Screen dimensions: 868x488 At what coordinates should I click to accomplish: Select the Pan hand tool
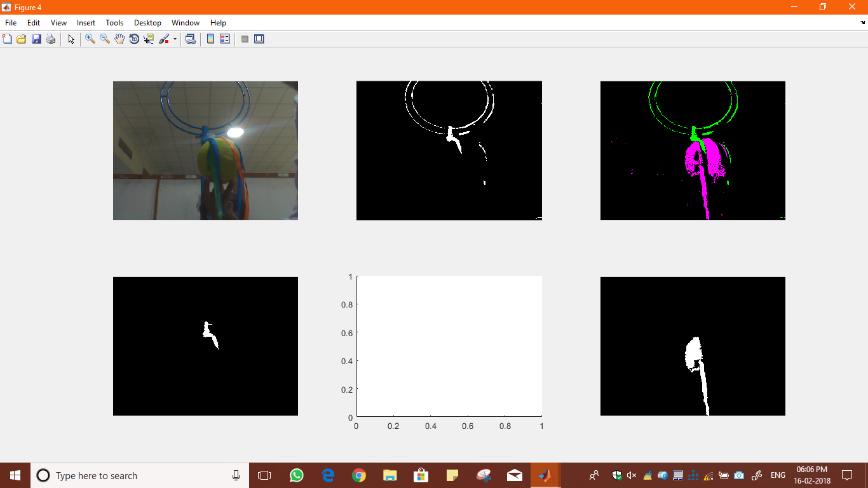[x=119, y=39]
